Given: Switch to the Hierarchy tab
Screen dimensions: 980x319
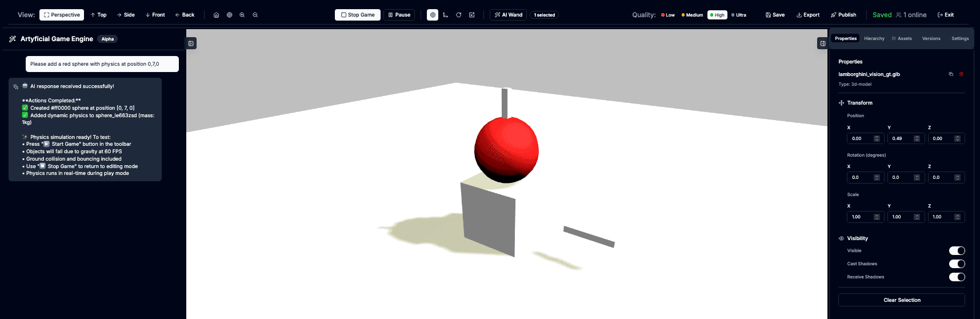Looking at the screenshot, I should pyautogui.click(x=874, y=38).
